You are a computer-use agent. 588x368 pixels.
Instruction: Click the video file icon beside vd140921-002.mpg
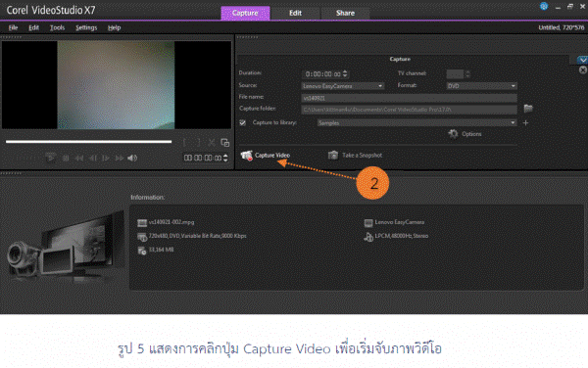click(142, 223)
